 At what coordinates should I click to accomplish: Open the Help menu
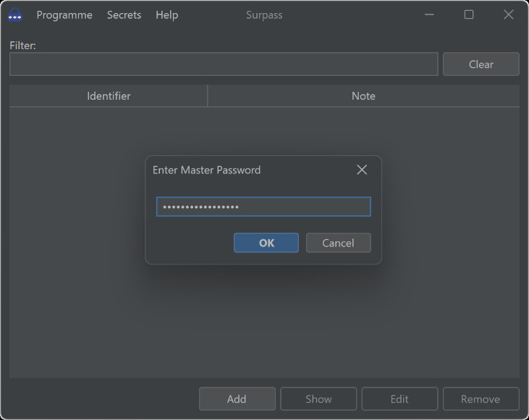[x=166, y=15]
